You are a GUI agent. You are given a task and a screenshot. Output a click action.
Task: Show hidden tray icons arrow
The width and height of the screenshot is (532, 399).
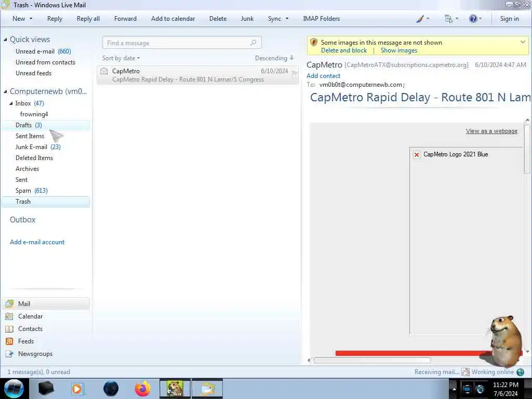[x=454, y=389]
